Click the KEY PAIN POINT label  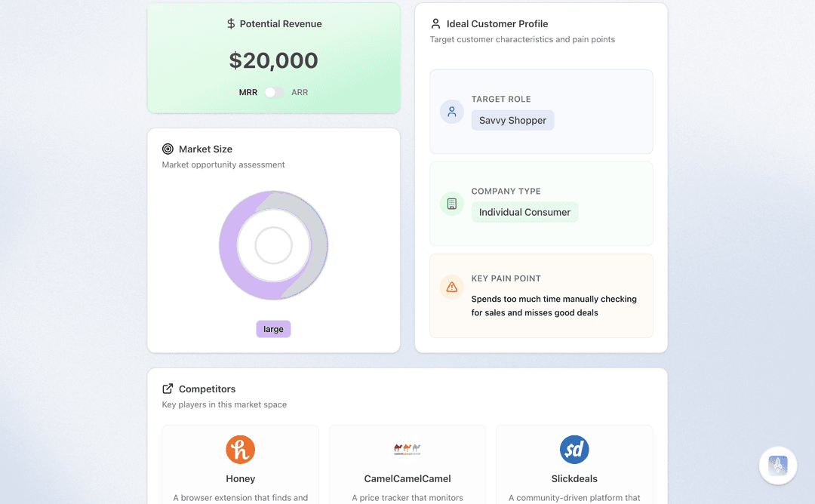(x=506, y=278)
